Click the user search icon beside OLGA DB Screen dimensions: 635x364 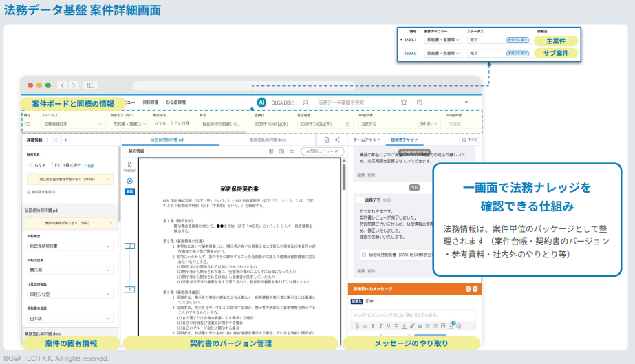pos(305,103)
